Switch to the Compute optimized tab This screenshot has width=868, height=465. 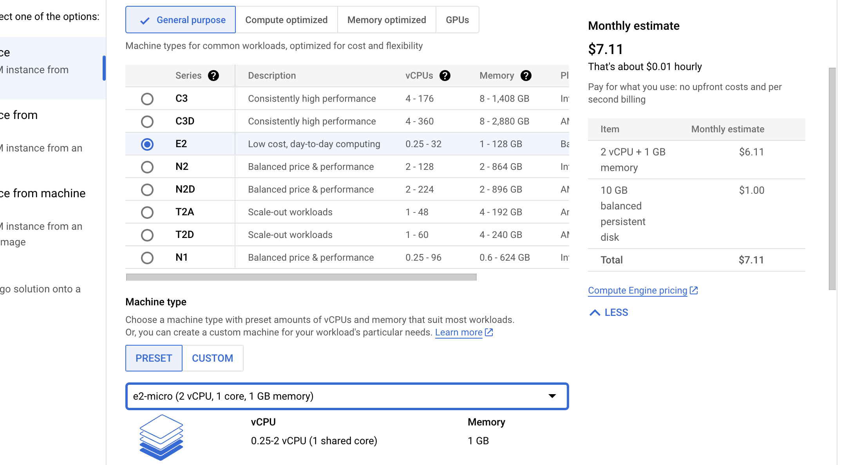286,20
